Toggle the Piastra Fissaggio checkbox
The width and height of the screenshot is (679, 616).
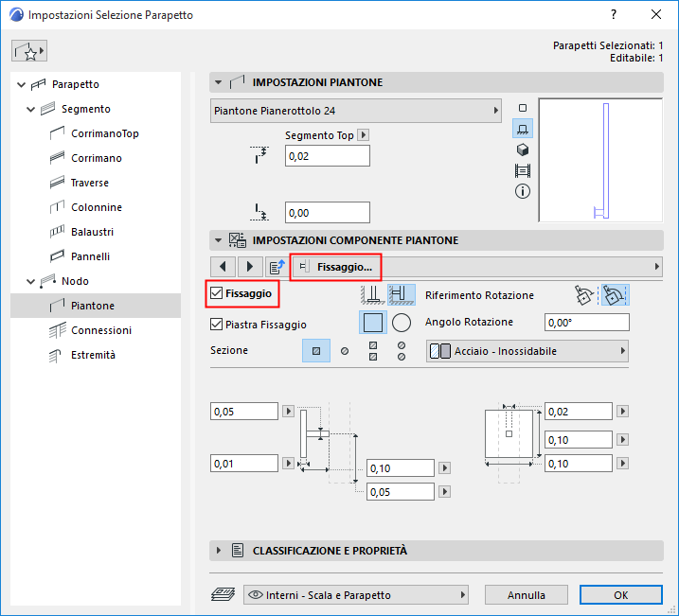tap(216, 324)
